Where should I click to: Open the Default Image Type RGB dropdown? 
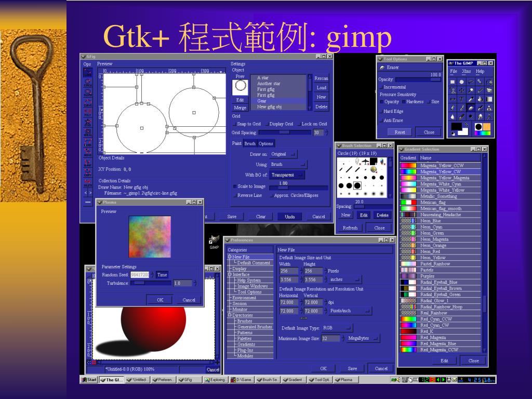click(337, 328)
